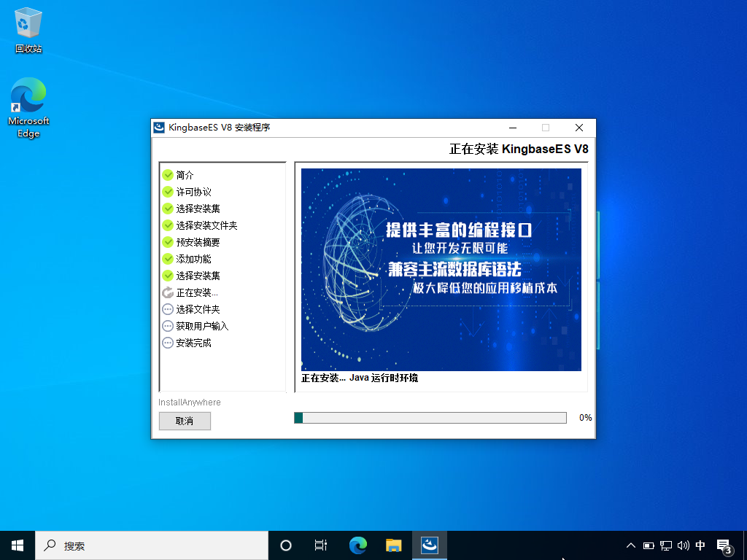Open the network status tray icon
This screenshot has width=747, height=560.
[666, 545]
